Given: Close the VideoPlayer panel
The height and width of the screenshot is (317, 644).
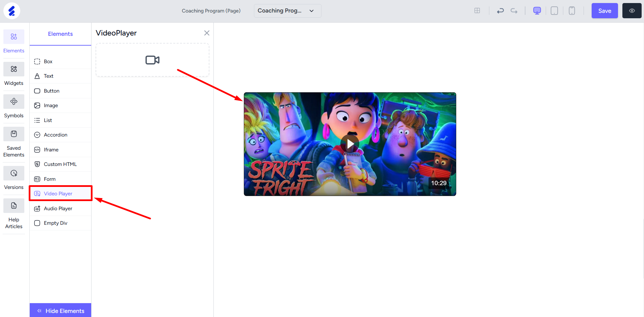Looking at the screenshot, I should pos(207,33).
